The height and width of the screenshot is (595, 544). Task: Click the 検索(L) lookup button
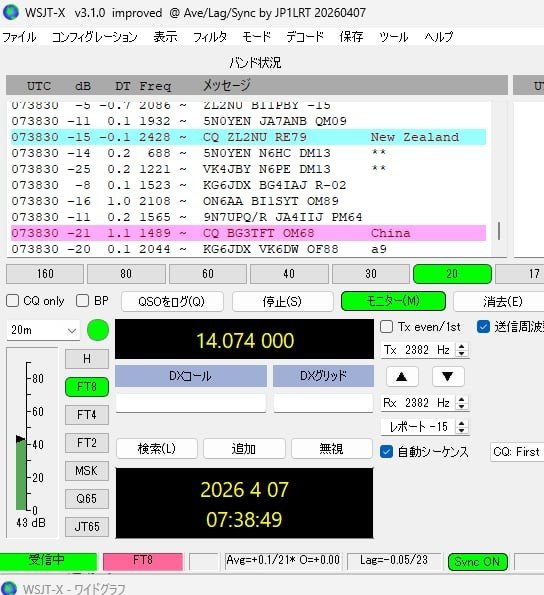[x=157, y=449]
